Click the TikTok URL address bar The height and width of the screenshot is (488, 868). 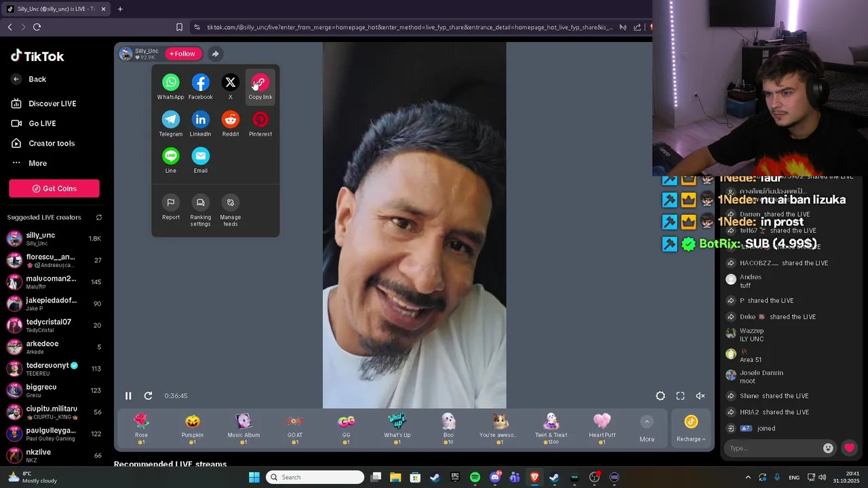410,27
